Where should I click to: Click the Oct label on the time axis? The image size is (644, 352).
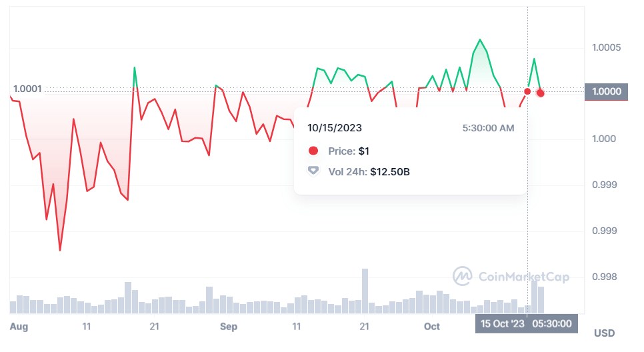[x=432, y=327]
